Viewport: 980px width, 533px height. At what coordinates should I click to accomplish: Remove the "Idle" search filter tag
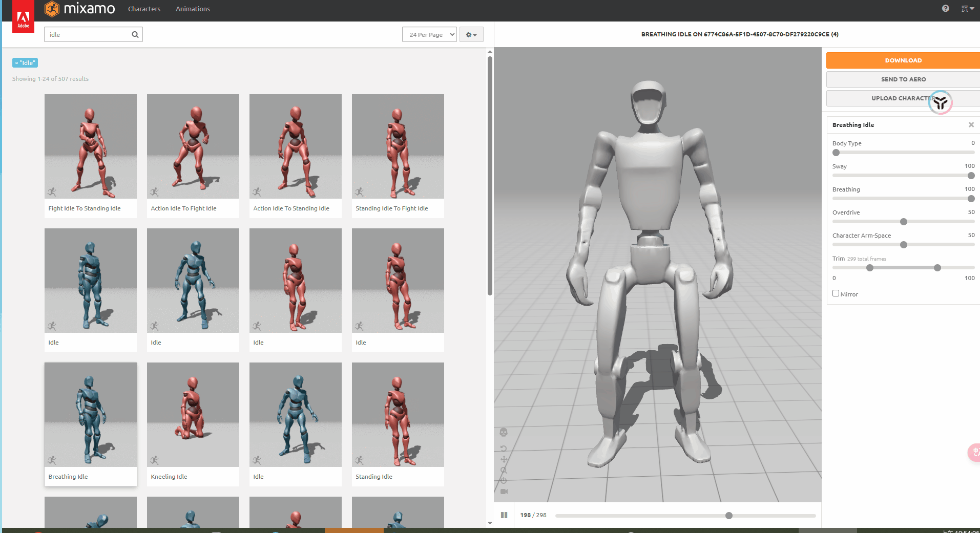(17, 63)
